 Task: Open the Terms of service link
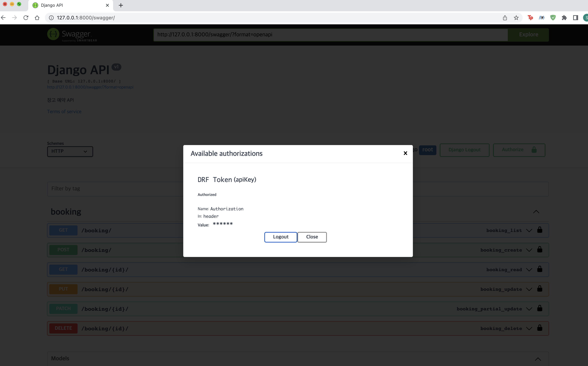64,112
